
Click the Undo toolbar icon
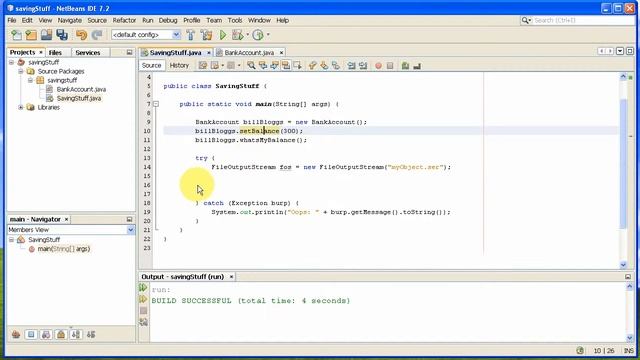82,35
